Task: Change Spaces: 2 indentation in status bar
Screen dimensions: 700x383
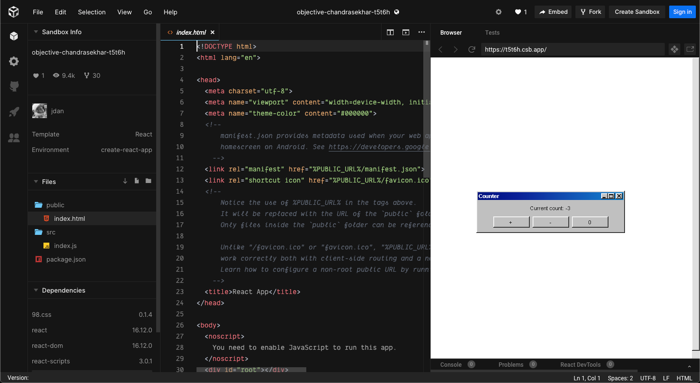Action: [620, 378]
